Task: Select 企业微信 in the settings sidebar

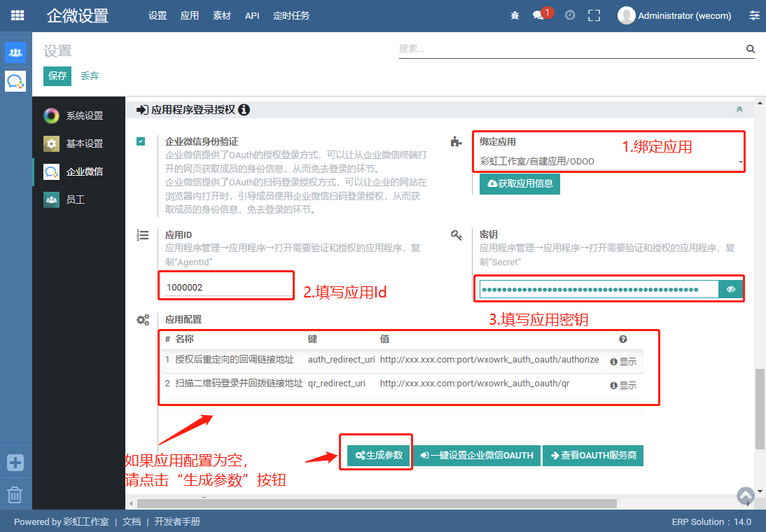Action: point(78,172)
